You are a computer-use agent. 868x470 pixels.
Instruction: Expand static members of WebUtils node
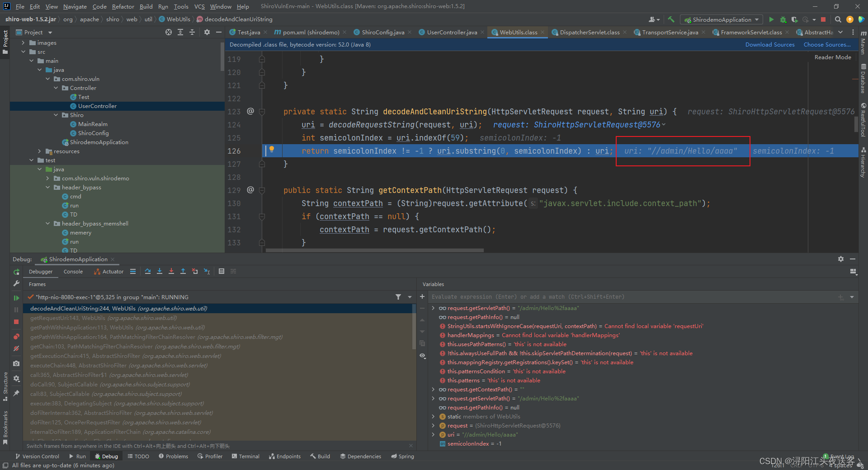point(433,417)
